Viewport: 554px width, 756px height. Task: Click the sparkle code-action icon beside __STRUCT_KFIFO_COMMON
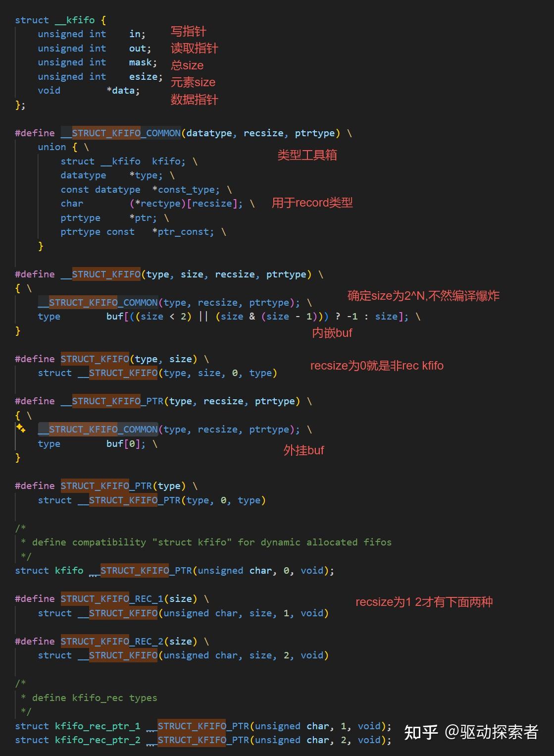pos(21,428)
